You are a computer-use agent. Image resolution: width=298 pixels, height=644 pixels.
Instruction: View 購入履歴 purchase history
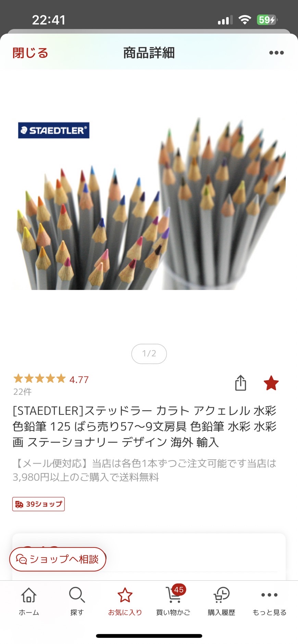(x=221, y=602)
